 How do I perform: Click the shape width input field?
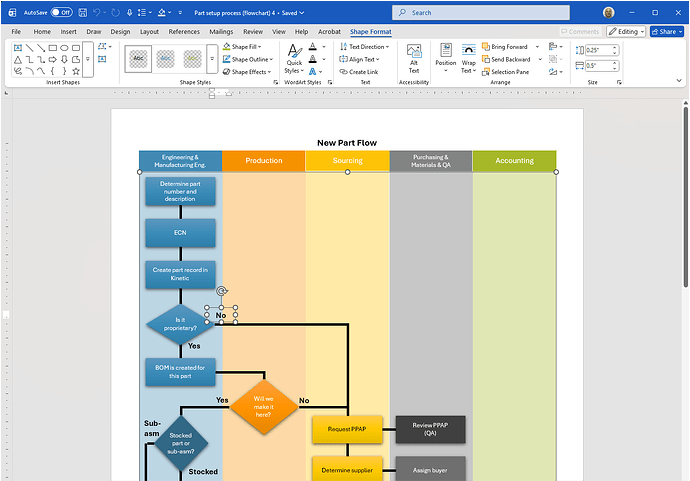[598, 66]
